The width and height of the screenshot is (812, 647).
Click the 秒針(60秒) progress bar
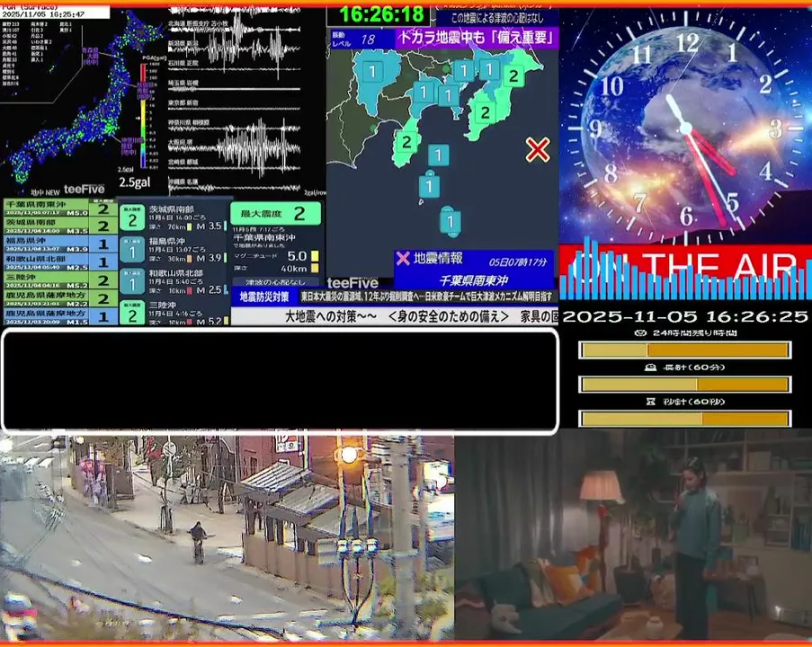point(684,419)
